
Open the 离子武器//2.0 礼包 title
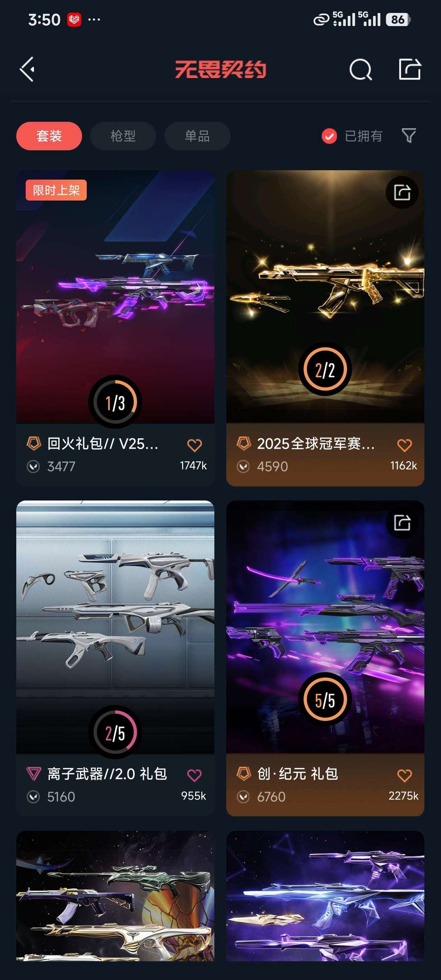click(x=107, y=774)
